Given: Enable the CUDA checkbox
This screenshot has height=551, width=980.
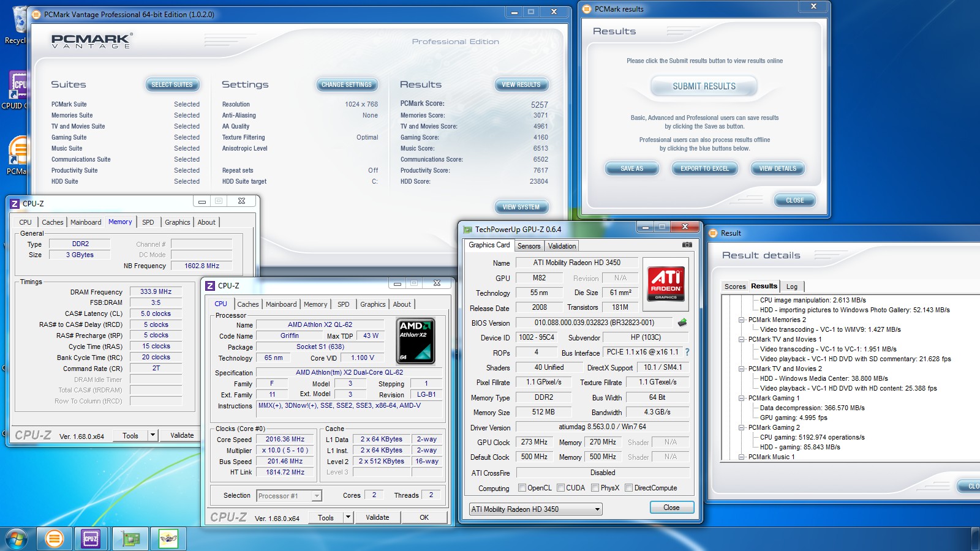Looking at the screenshot, I should tap(560, 488).
